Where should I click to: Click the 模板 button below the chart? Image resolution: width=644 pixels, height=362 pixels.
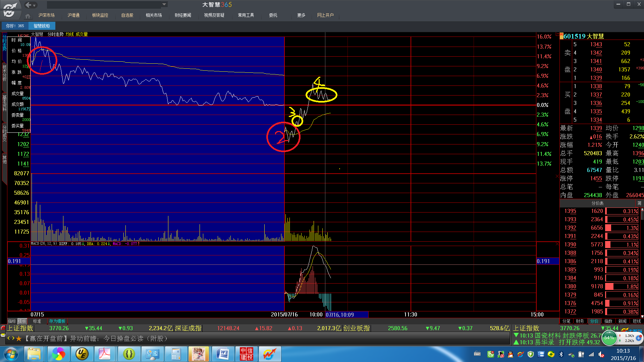click(22, 321)
